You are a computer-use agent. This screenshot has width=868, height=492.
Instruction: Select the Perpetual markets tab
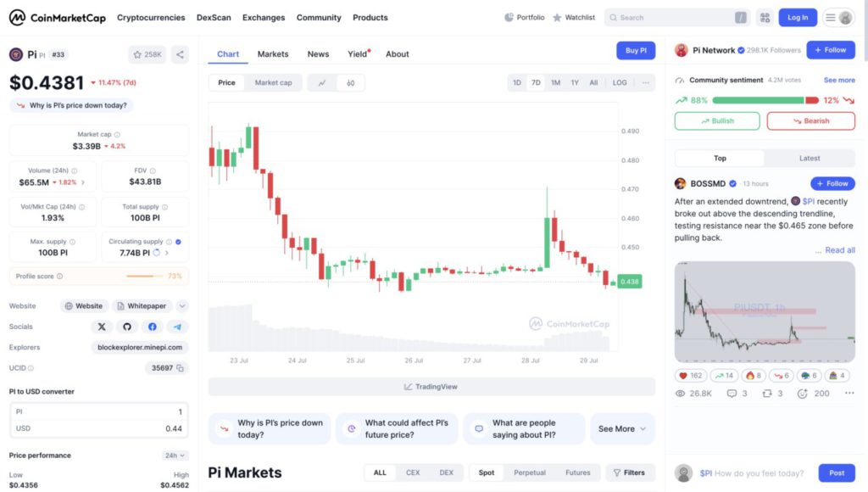tap(530, 472)
